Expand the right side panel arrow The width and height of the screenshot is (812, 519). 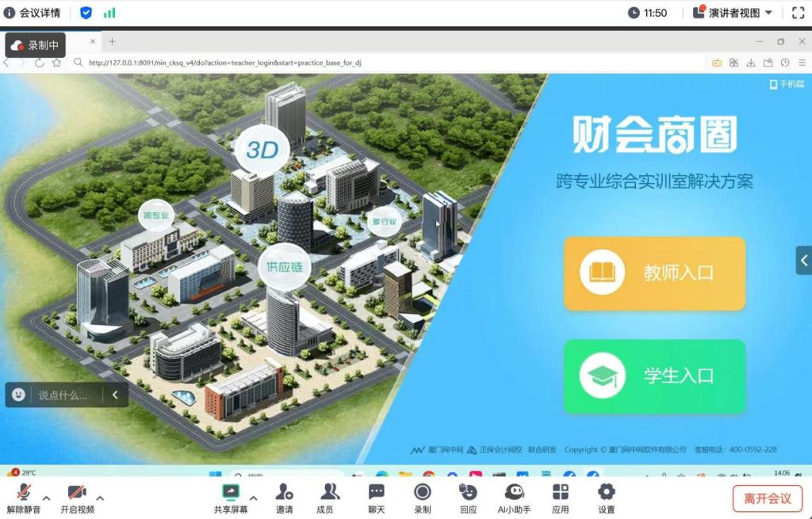point(804,260)
